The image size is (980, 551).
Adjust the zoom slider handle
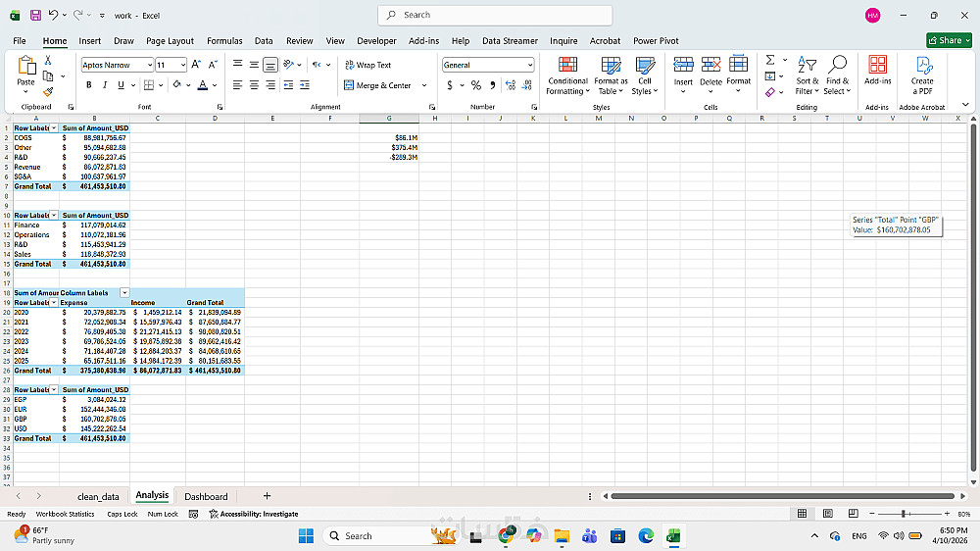tap(904, 514)
